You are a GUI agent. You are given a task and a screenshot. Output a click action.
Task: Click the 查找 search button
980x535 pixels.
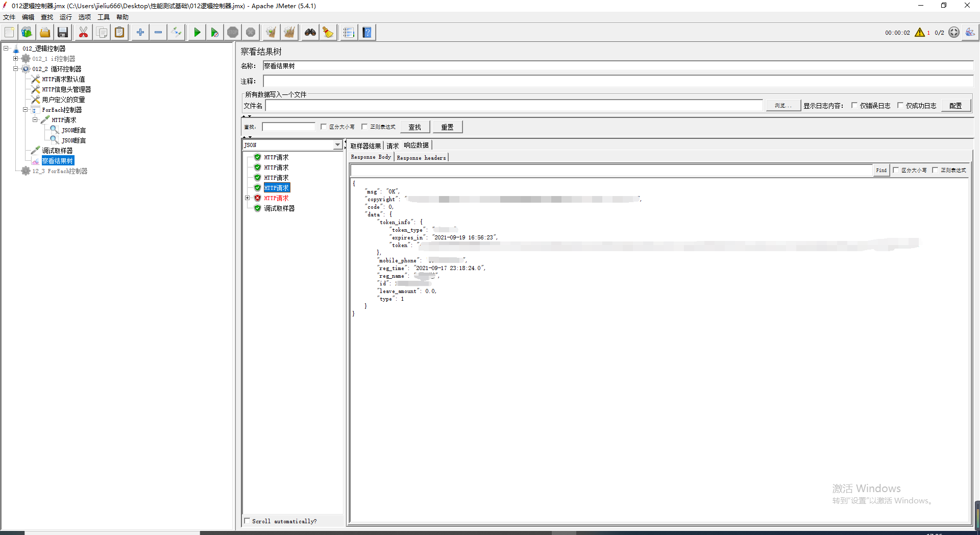tap(415, 127)
